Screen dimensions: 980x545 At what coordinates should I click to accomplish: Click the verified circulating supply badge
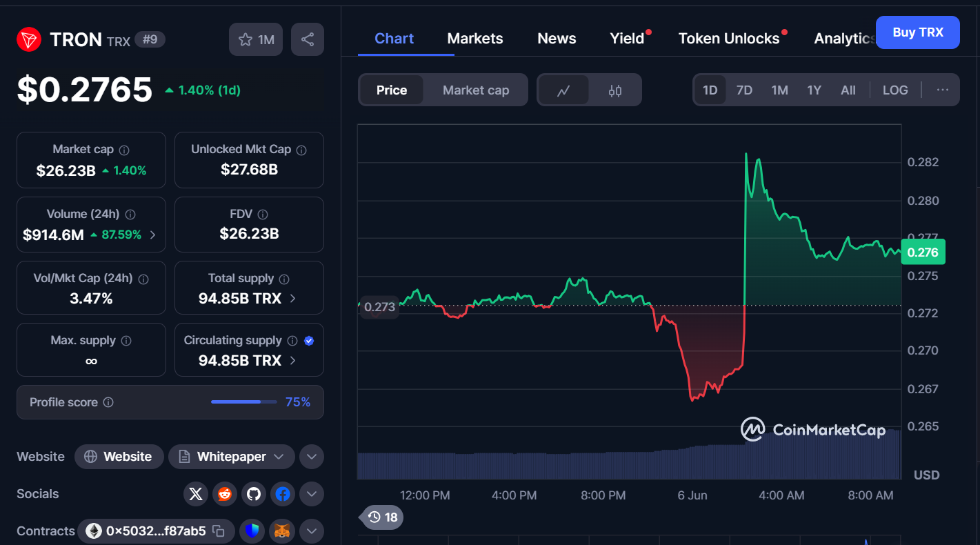pyautogui.click(x=309, y=341)
